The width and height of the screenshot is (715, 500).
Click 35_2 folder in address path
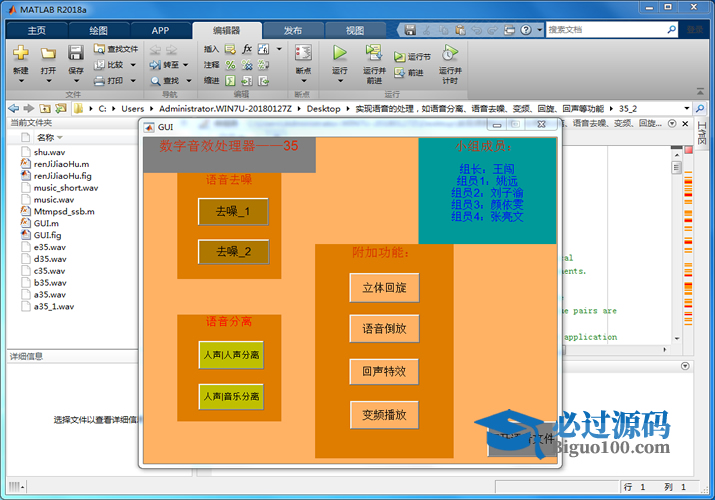pyautogui.click(x=627, y=108)
